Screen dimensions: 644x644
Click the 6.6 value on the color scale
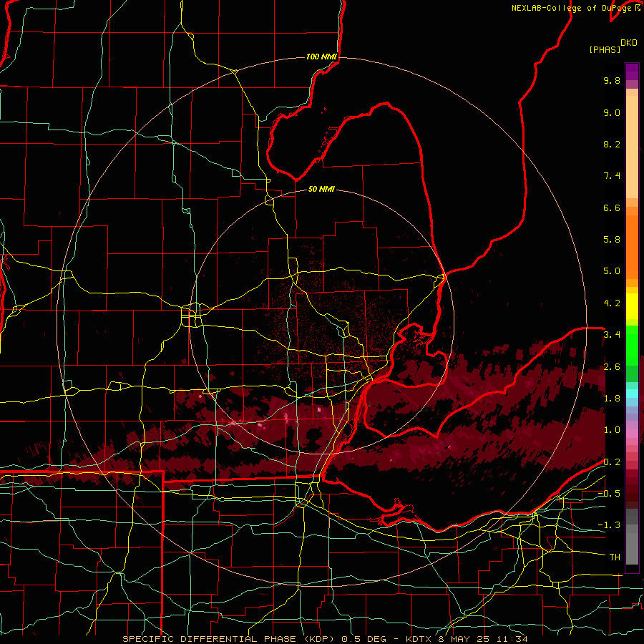pyautogui.click(x=612, y=208)
